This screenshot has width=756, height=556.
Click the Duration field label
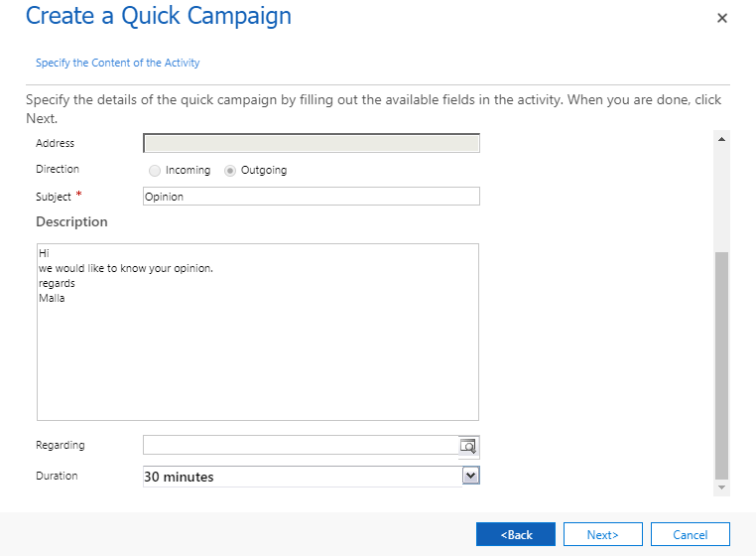tap(57, 476)
